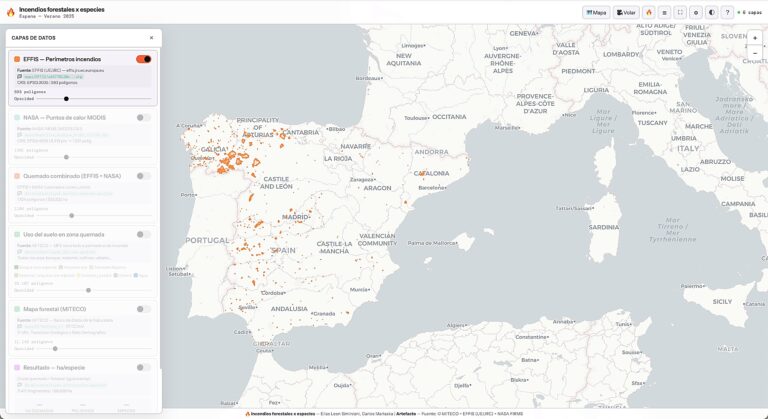Turn off the EFFIS Perímetros incendios layer
Screen dimensions: 768x419
pyautogui.click(x=144, y=59)
